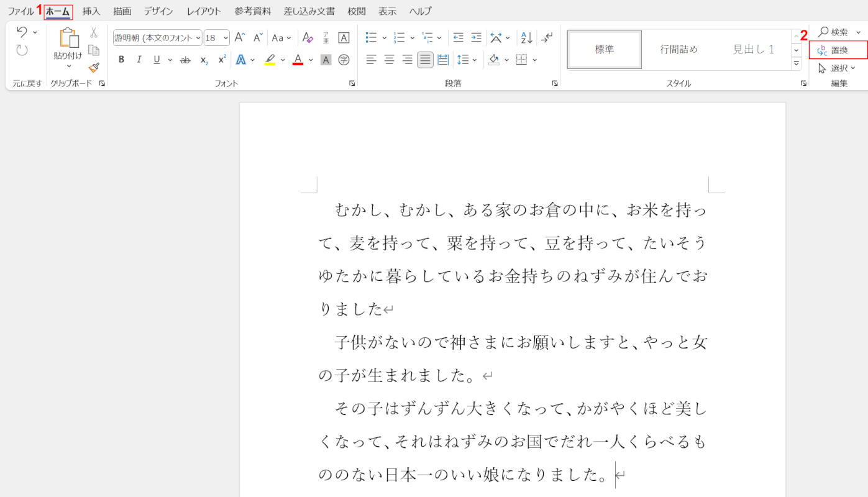Viewport: 868px width, 497px height.
Task: Decrease paragraph indent
Action: [458, 38]
